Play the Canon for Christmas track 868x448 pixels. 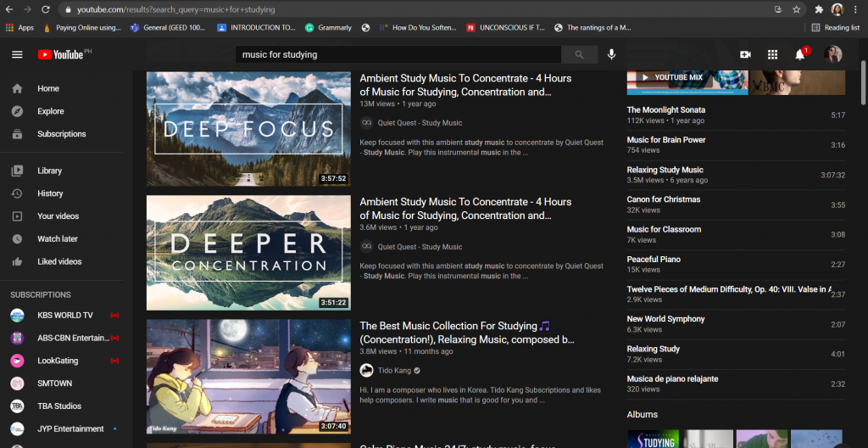[x=736, y=204]
